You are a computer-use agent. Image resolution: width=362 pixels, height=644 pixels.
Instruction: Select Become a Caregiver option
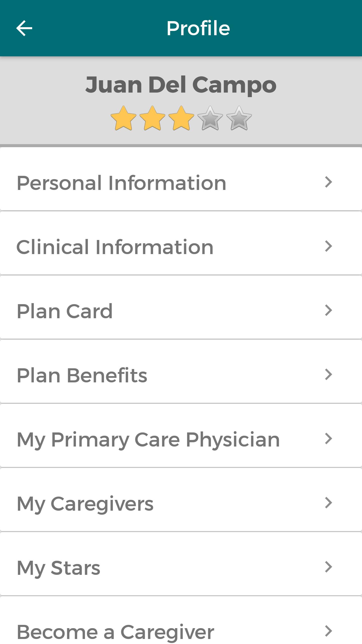[x=115, y=632]
